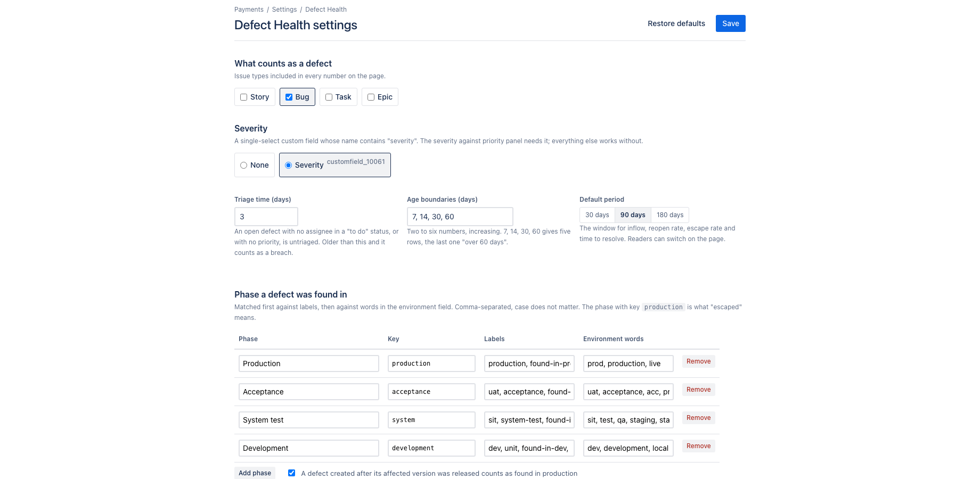Image resolution: width=980 pixels, height=479 pixels.
Task: Click the Defect Health settings heading
Action: (296, 25)
